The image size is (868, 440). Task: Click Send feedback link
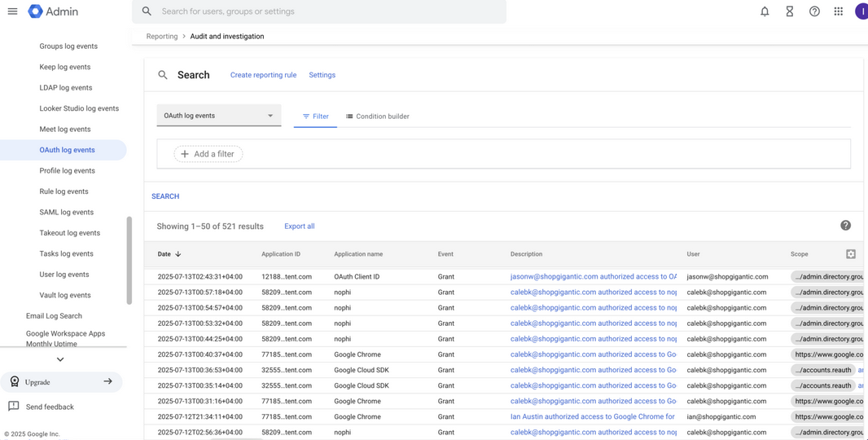pyautogui.click(x=50, y=407)
